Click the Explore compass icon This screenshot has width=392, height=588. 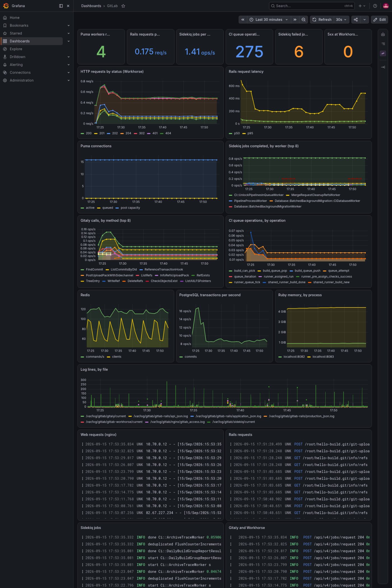pyautogui.click(x=5, y=49)
